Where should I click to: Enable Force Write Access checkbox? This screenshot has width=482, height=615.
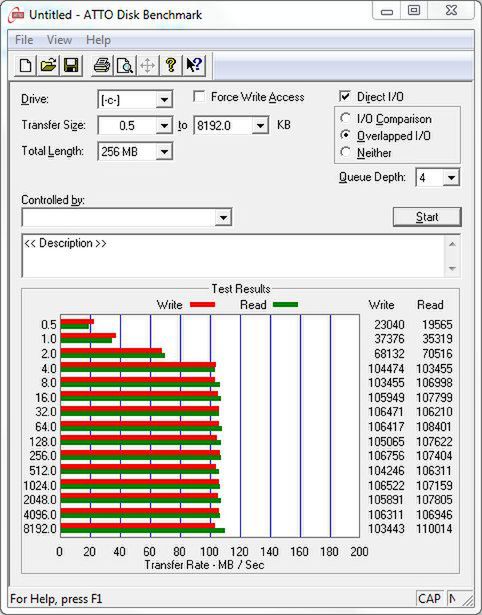(x=199, y=96)
